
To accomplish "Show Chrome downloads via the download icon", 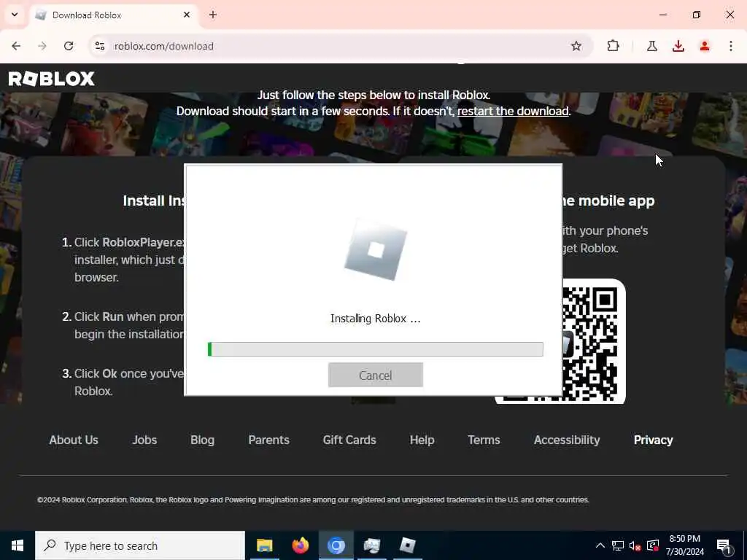I will pyautogui.click(x=678, y=46).
